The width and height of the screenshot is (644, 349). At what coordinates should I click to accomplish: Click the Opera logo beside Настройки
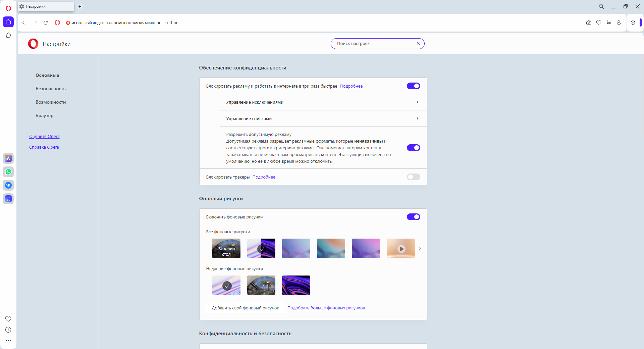pyautogui.click(x=33, y=44)
